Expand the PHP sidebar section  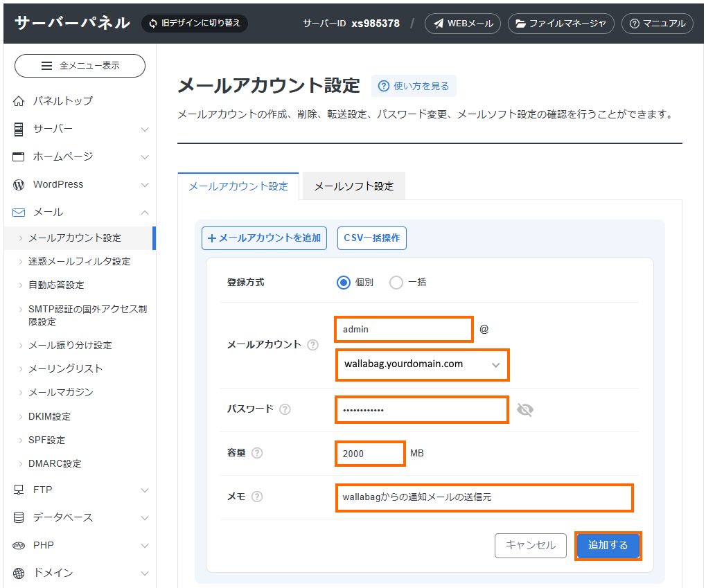point(145,545)
